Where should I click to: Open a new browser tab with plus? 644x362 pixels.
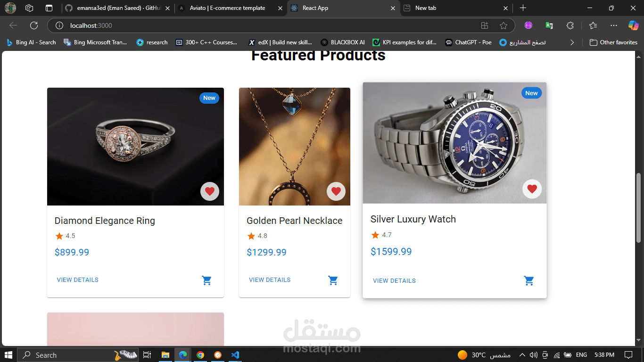[523, 8]
